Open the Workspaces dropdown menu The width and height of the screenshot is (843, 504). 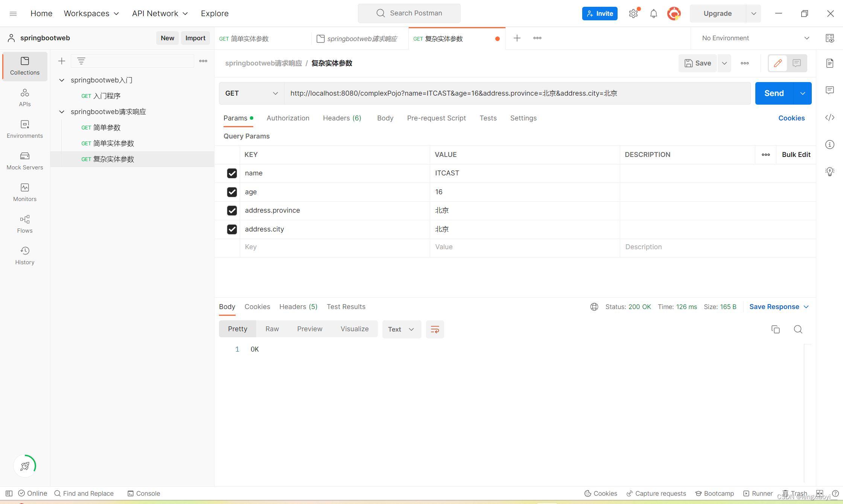(x=91, y=14)
